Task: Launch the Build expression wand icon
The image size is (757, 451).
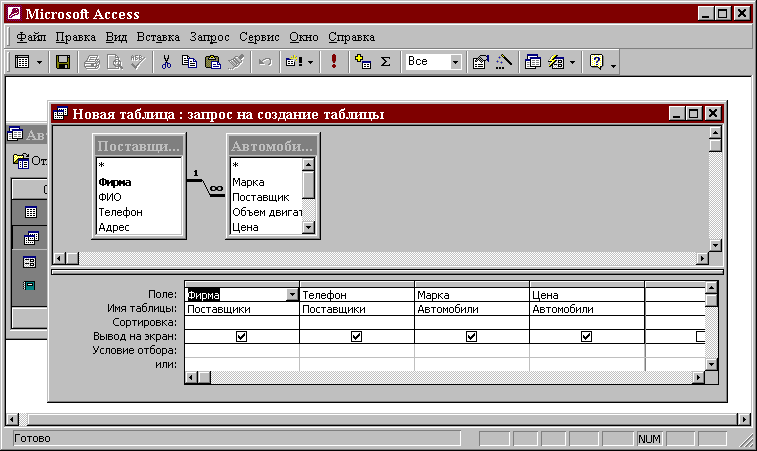Action: [504, 62]
